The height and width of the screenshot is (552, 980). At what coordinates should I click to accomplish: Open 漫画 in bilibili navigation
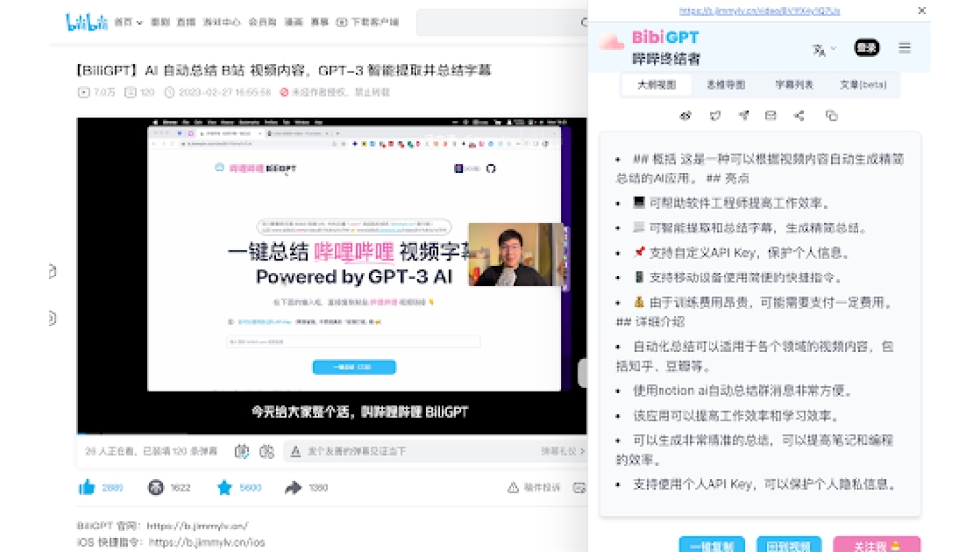(x=294, y=23)
